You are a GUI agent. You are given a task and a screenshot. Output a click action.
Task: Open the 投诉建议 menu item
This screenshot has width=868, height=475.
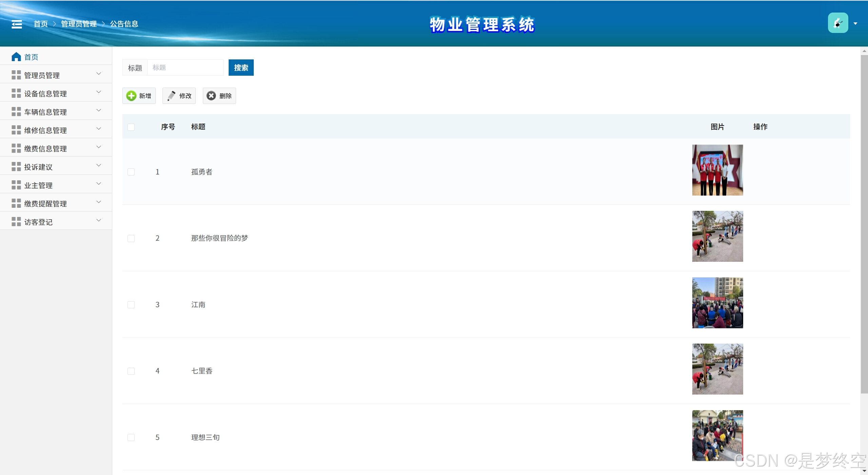[38, 167]
